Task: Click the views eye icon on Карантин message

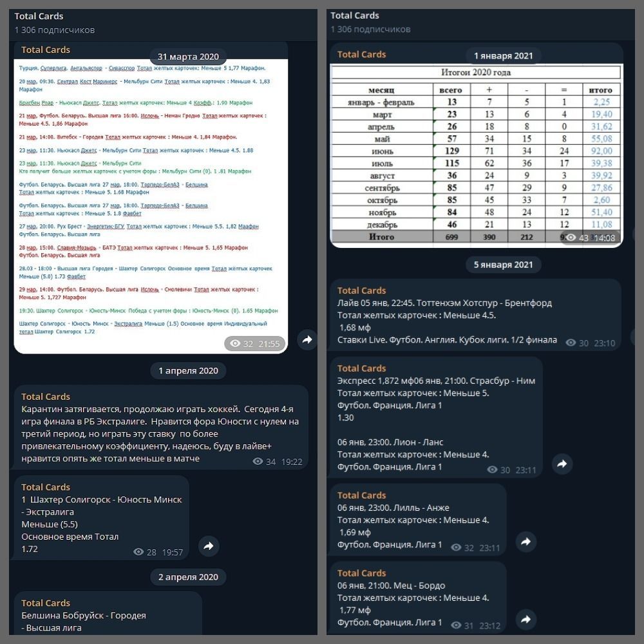Action: (258, 462)
